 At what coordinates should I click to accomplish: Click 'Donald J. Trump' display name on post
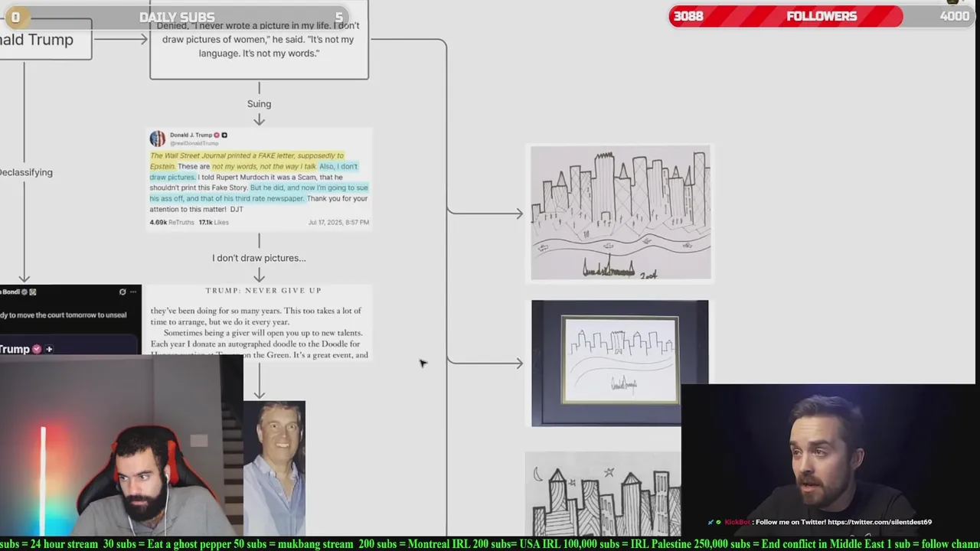[191, 135]
